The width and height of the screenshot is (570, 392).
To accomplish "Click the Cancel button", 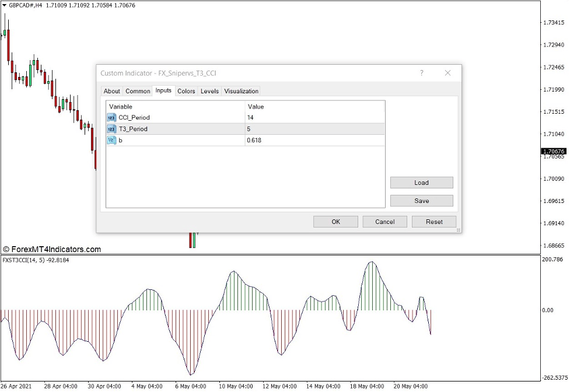I will point(384,221).
